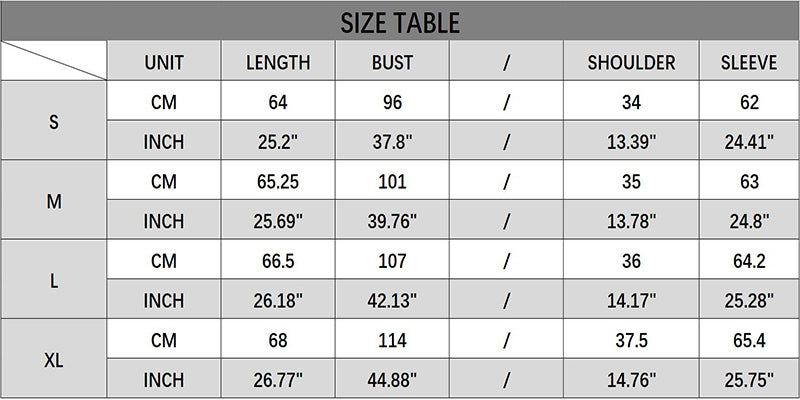Viewport: 800px width, 400px height.
Task: Click the BUST column header
Action: click(x=393, y=62)
